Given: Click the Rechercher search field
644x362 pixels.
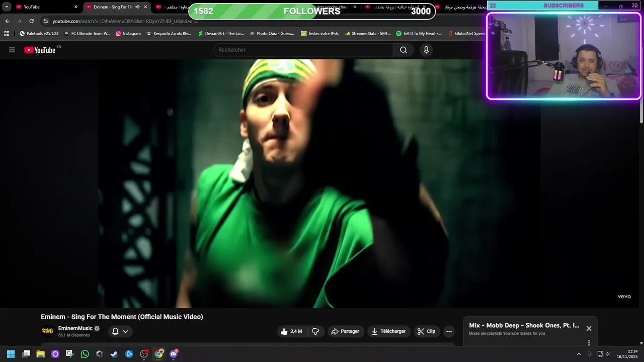Looking at the screenshot, I should click(303, 50).
